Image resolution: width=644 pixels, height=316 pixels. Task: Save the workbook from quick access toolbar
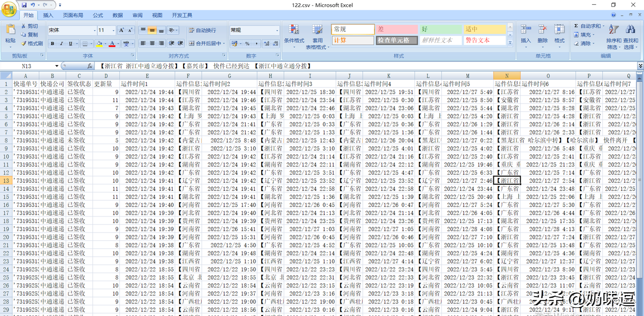coord(25,4)
